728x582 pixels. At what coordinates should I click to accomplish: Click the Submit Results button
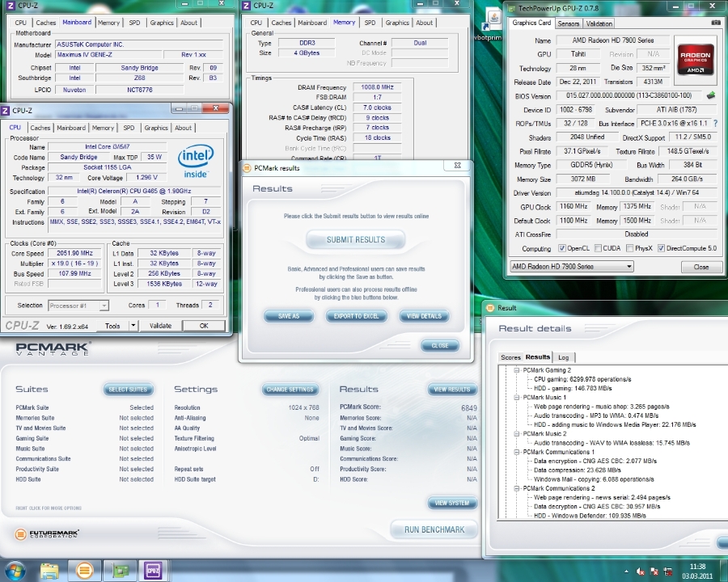(356, 239)
